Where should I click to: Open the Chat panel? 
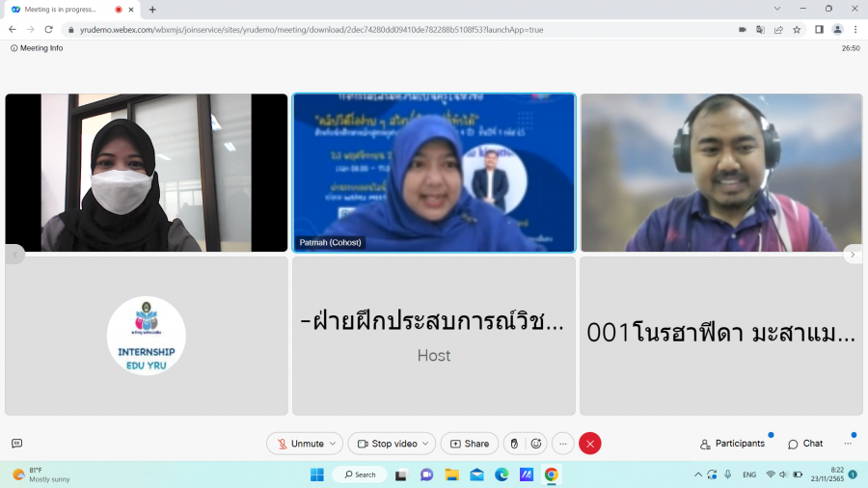pos(805,444)
